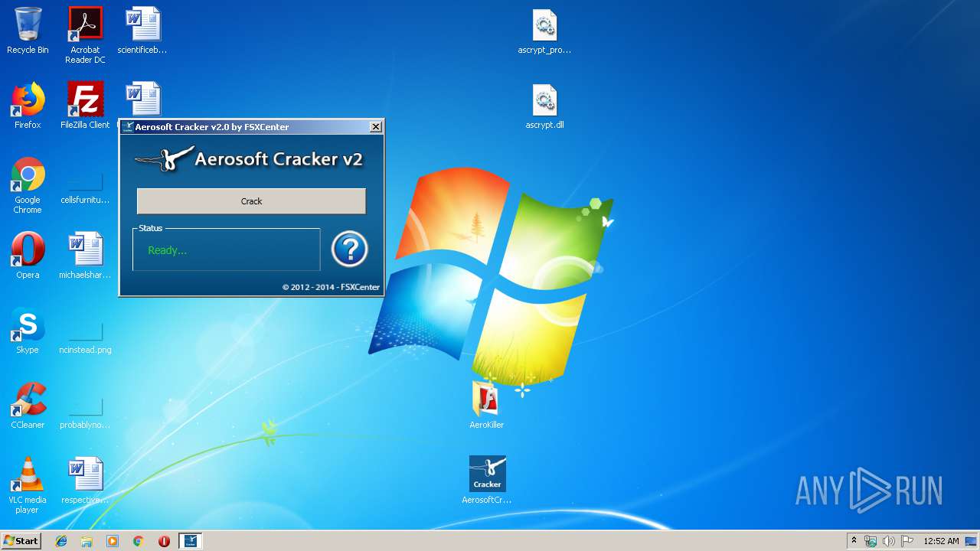The image size is (980, 551).
Task: Launch Internet Explorer from the taskbar
Action: coord(61,541)
